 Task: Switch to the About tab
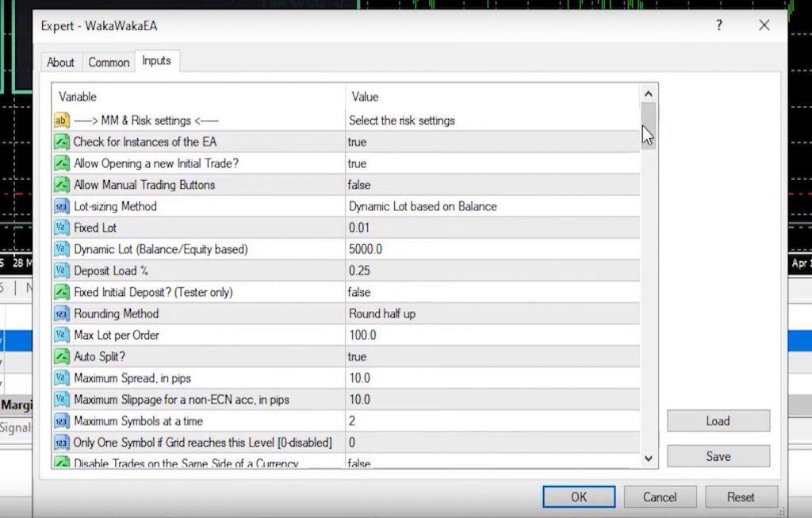pos(60,62)
